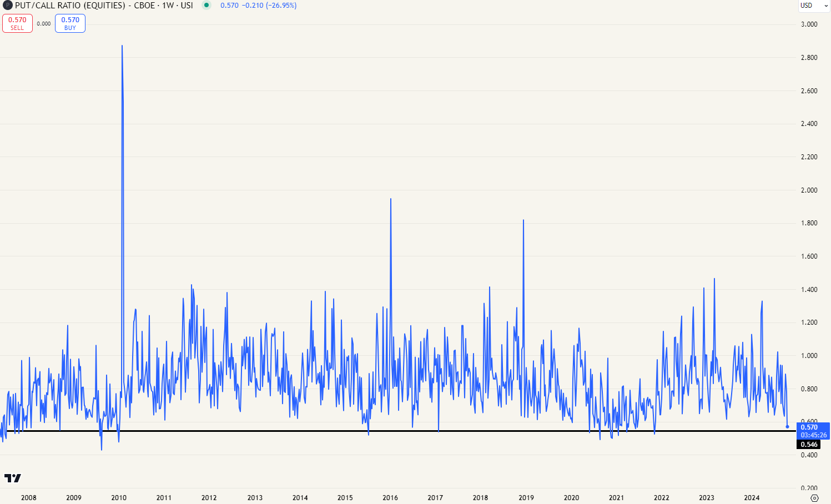Click the 2024 year label on time axis
Screen dimensions: 831x504
pyautogui.click(x=752, y=498)
